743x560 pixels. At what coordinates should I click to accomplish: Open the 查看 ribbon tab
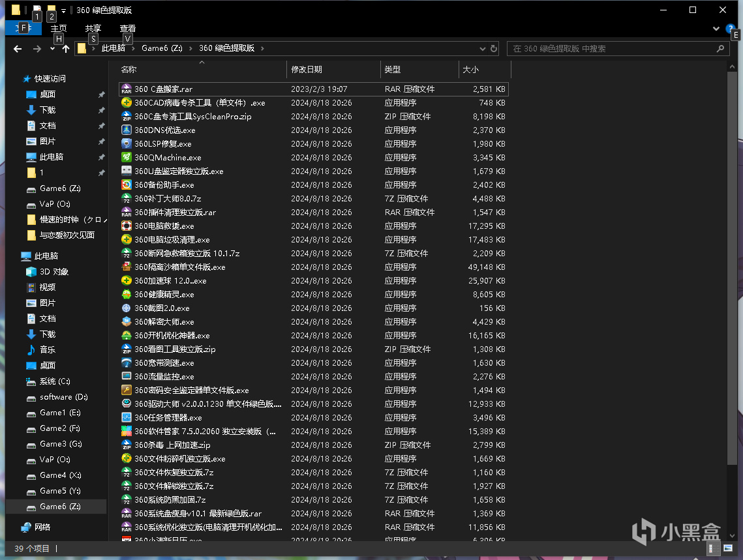(x=127, y=29)
